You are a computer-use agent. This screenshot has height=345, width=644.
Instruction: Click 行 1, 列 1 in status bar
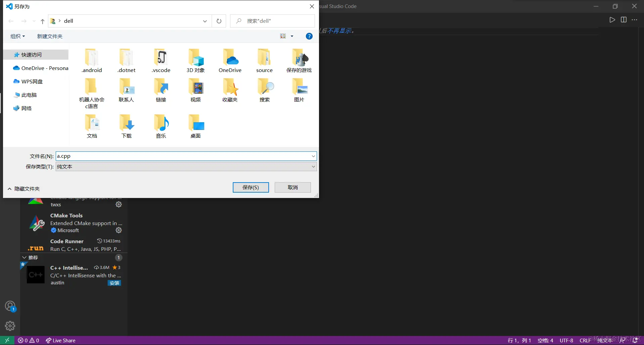pyautogui.click(x=519, y=340)
